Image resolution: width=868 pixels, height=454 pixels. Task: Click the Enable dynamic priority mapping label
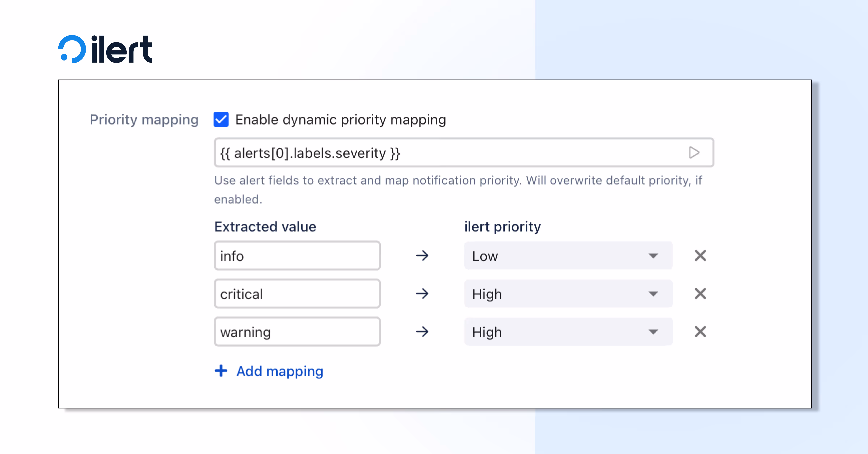coord(340,120)
